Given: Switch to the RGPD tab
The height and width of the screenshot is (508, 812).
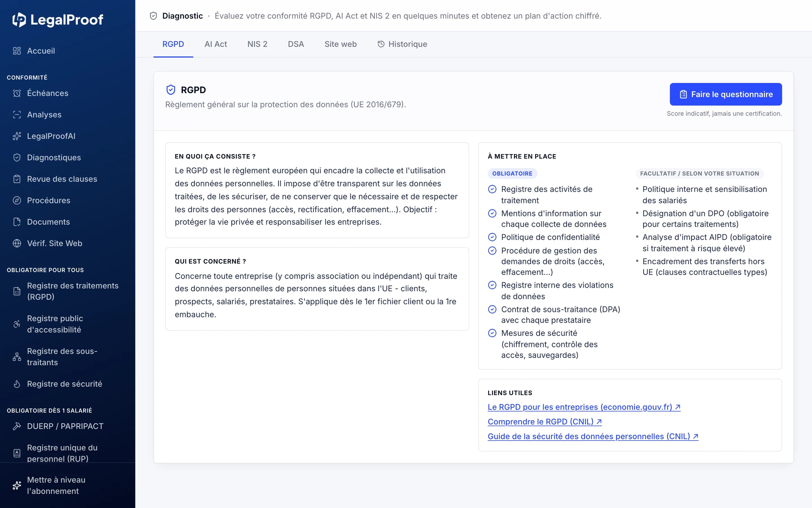Looking at the screenshot, I should (x=173, y=44).
